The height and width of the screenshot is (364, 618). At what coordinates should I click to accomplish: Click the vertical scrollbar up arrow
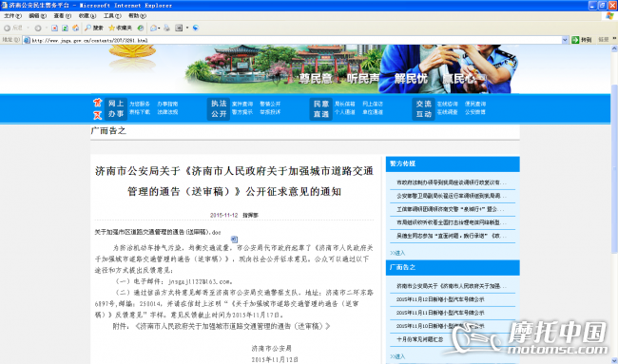[614, 48]
